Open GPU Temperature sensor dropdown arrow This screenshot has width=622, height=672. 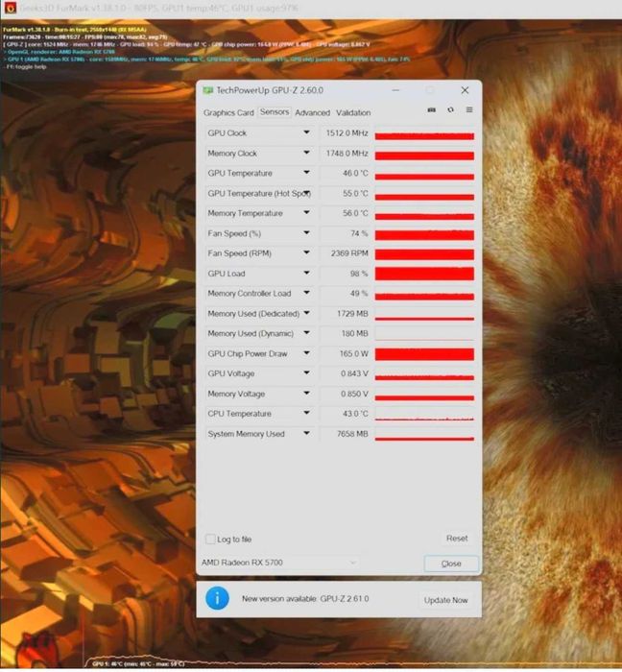[x=306, y=173]
